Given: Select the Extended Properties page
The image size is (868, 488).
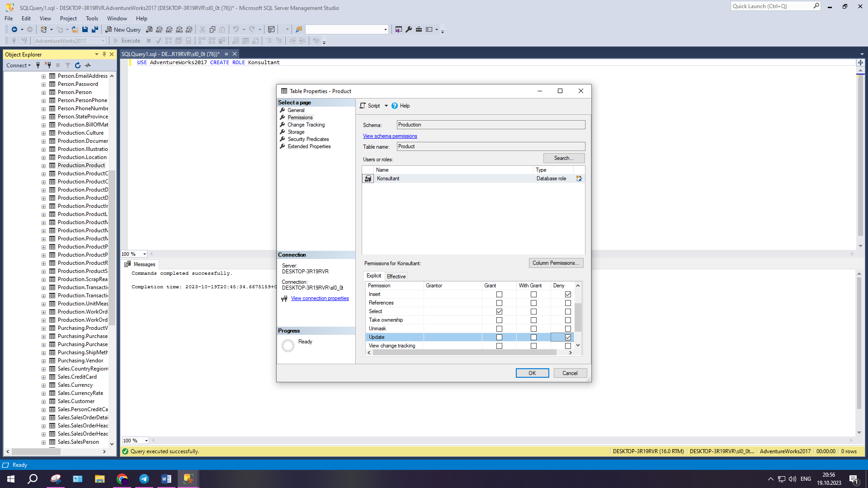Looking at the screenshot, I should pos(309,146).
